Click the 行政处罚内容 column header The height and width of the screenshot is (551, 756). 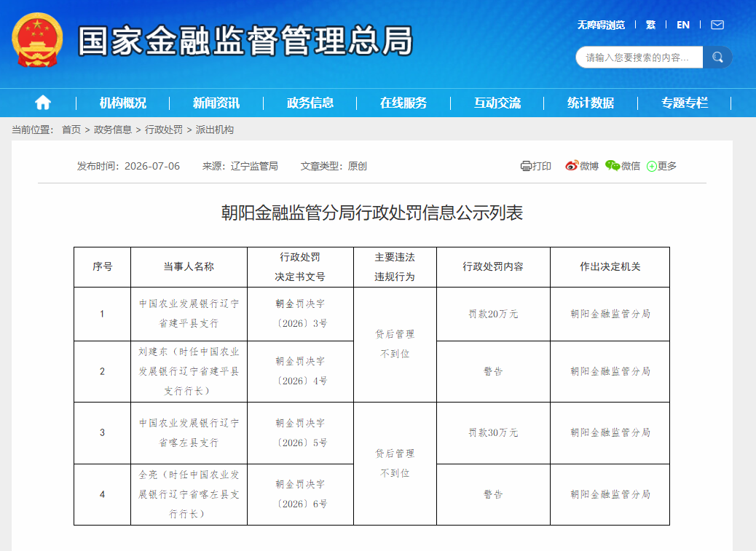(493, 267)
